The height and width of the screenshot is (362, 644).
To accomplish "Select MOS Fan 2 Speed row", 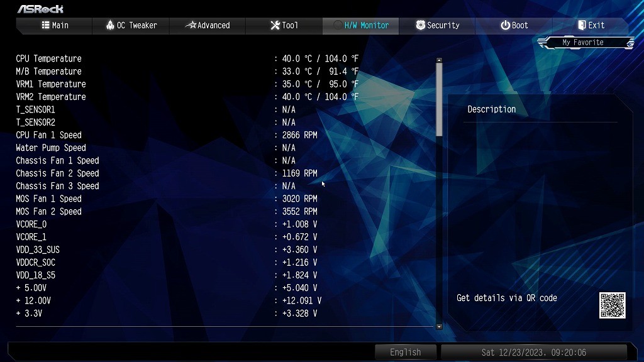I will (167, 211).
